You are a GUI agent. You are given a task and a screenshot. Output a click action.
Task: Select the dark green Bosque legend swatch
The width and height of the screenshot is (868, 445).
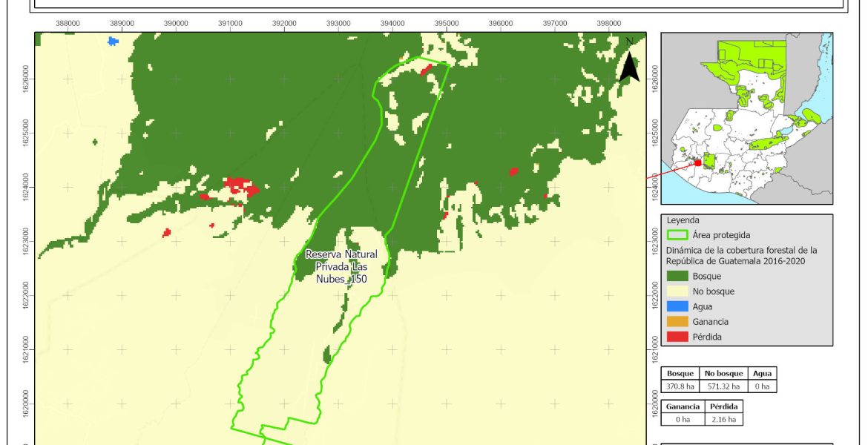coord(677,276)
